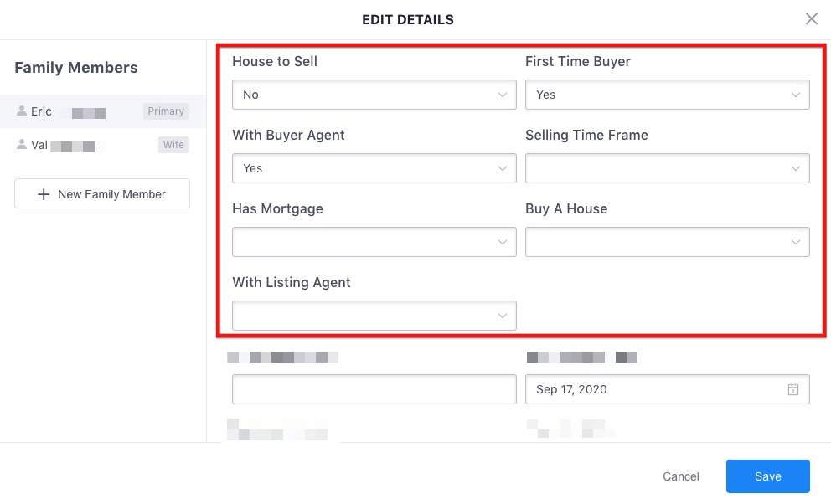Screen dimensions: 831x504
Task: Click the person icon beside Val
Action: point(22,144)
